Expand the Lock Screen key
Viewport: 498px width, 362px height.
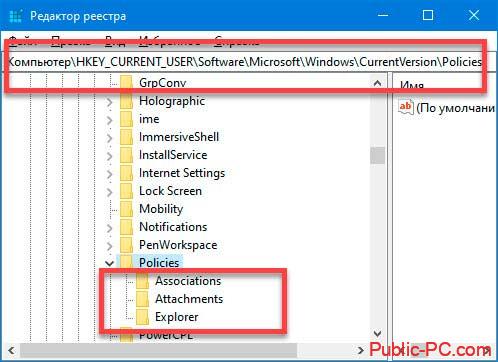(110, 192)
